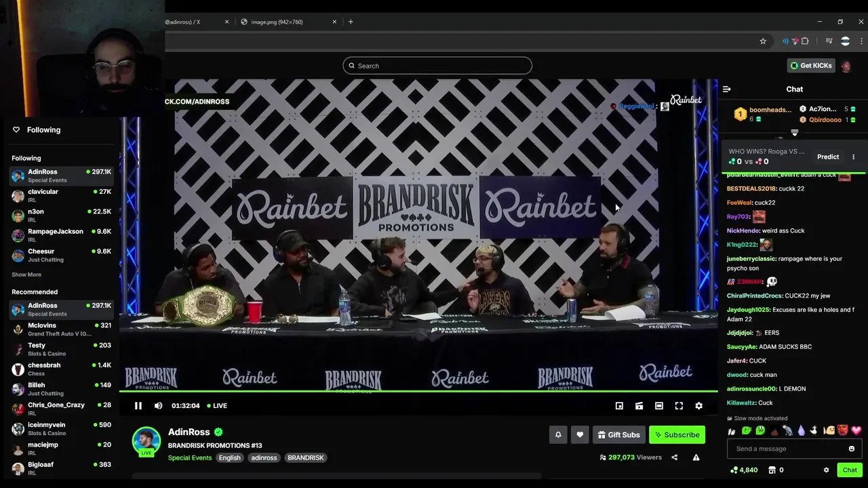Open iceinmyvein recommended channel

coord(62,428)
